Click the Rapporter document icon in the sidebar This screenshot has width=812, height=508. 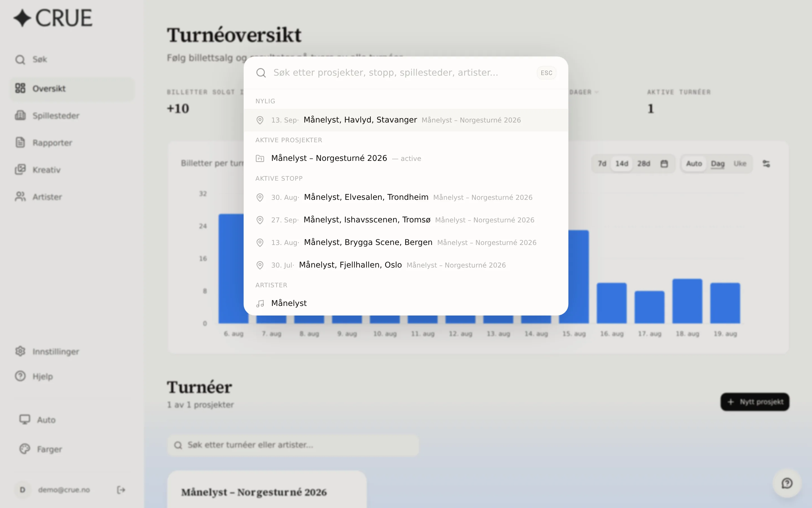pyautogui.click(x=20, y=143)
